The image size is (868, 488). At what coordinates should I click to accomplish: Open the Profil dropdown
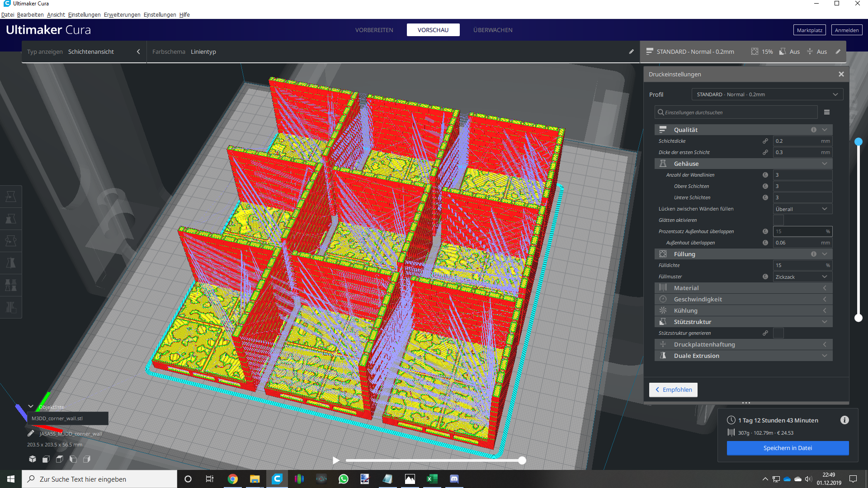coord(767,94)
